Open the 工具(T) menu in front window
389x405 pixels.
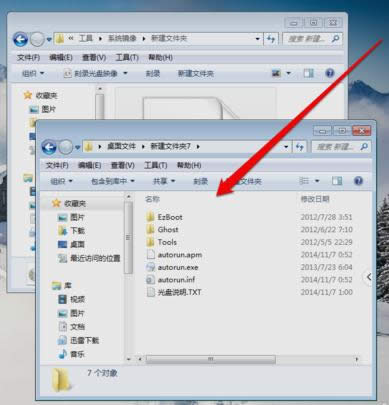156,165
